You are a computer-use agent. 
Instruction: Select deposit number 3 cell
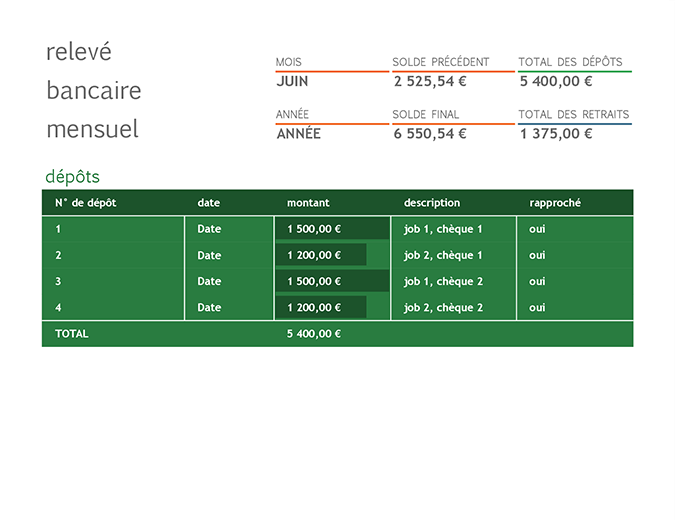59,281
